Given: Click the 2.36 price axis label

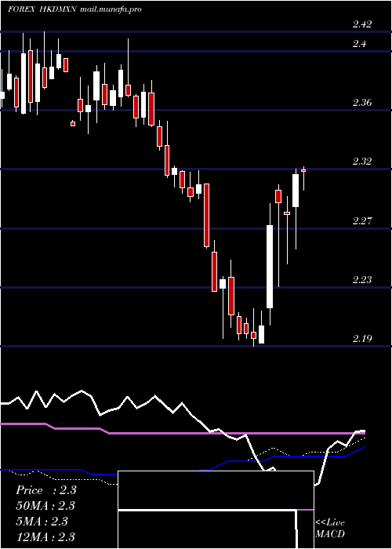Looking at the screenshot, I should pyautogui.click(x=362, y=103).
